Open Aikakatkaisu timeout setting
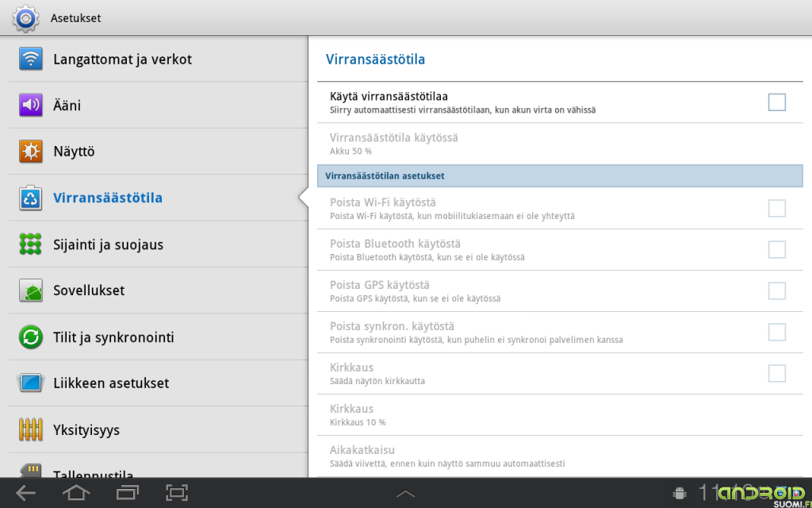The height and width of the screenshot is (508, 812). [560, 456]
